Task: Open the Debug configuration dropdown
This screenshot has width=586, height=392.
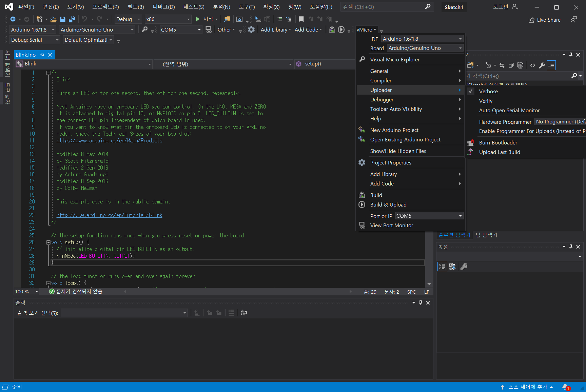Action: pyautogui.click(x=128, y=19)
